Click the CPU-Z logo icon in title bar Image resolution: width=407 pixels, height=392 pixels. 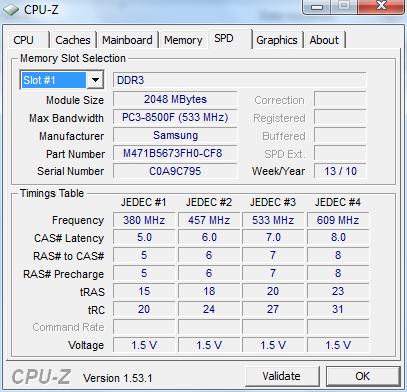point(11,9)
